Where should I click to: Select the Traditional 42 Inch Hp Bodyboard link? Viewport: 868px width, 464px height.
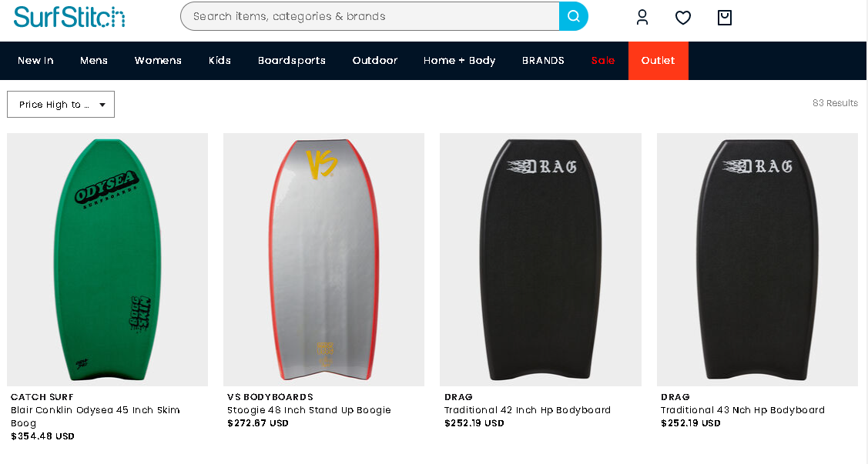pos(528,410)
